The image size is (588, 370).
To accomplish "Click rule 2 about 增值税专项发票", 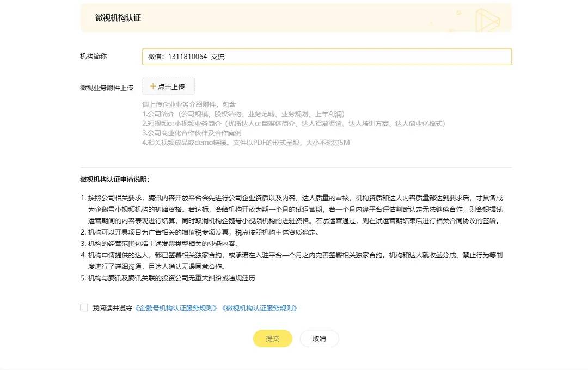I will click(200, 232).
